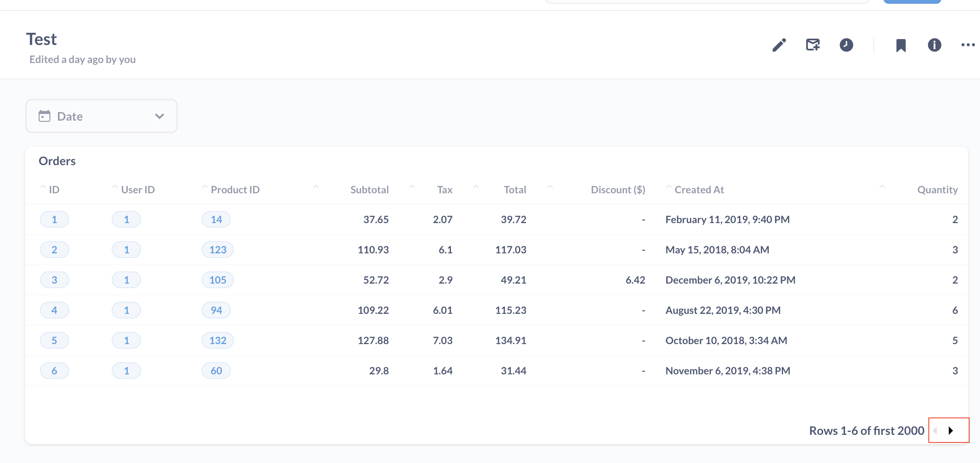
Task: Open the Created At column sort options
Action: [668, 187]
